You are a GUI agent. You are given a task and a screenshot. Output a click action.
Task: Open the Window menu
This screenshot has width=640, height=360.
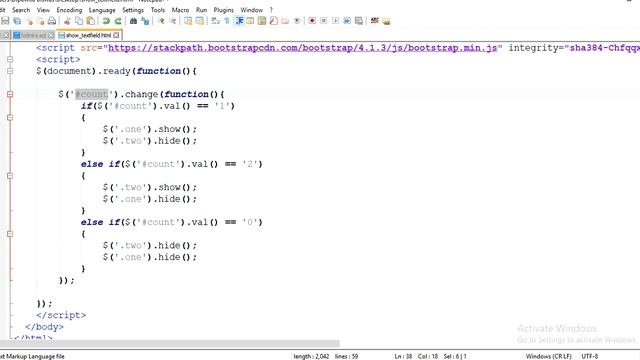tap(251, 10)
